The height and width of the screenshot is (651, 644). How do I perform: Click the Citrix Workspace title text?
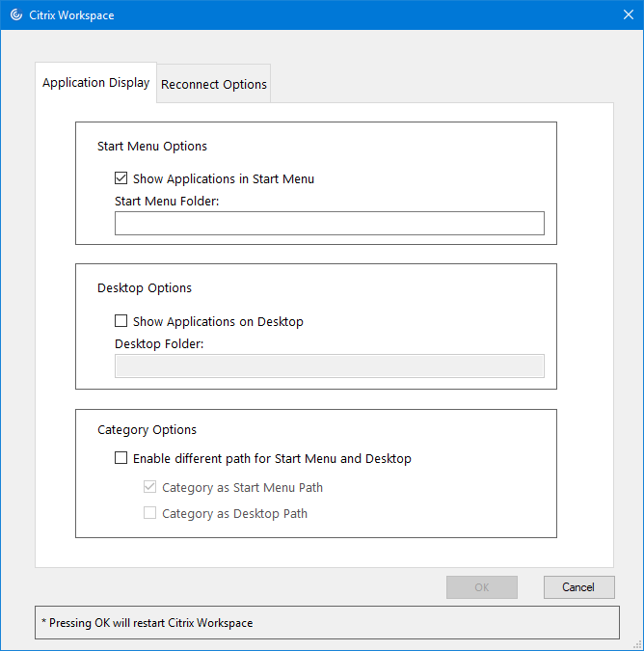click(71, 15)
